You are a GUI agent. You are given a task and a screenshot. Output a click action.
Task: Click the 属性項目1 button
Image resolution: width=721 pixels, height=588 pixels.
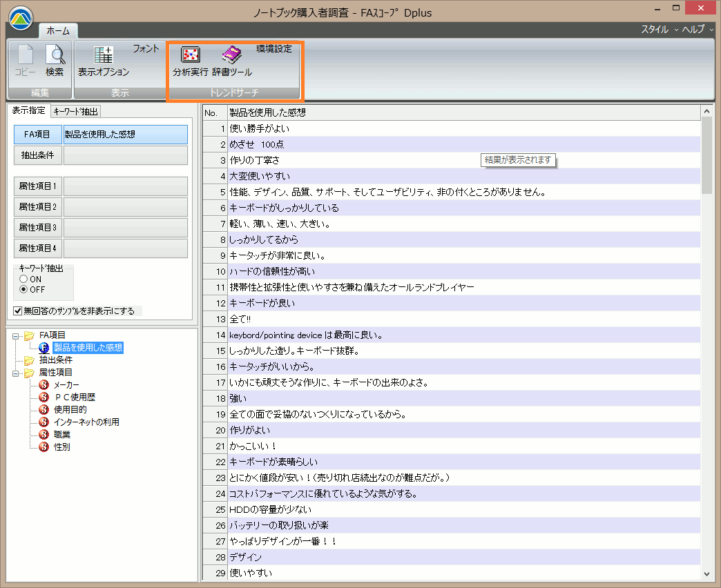pos(38,186)
